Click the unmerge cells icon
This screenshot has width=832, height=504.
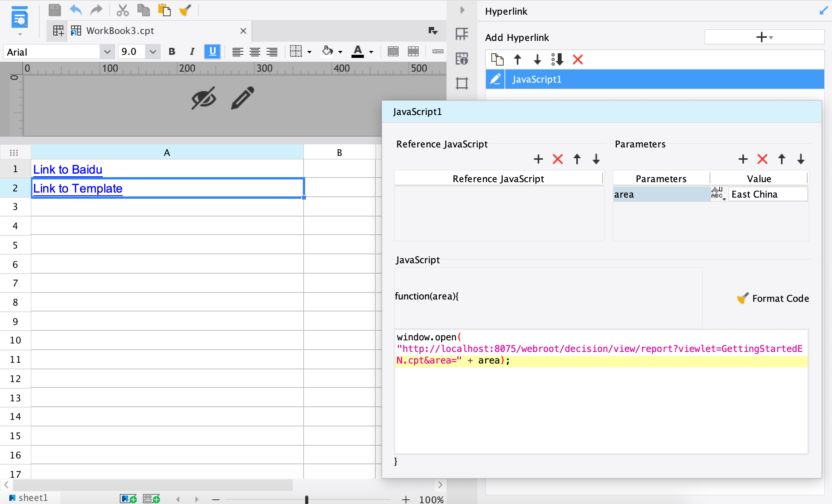(413, 51)
